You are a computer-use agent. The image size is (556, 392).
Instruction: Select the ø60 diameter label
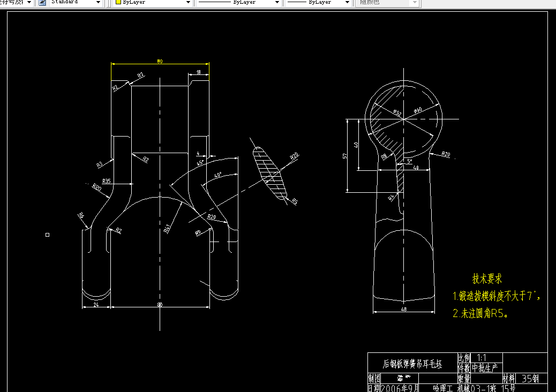pos(418,110)
